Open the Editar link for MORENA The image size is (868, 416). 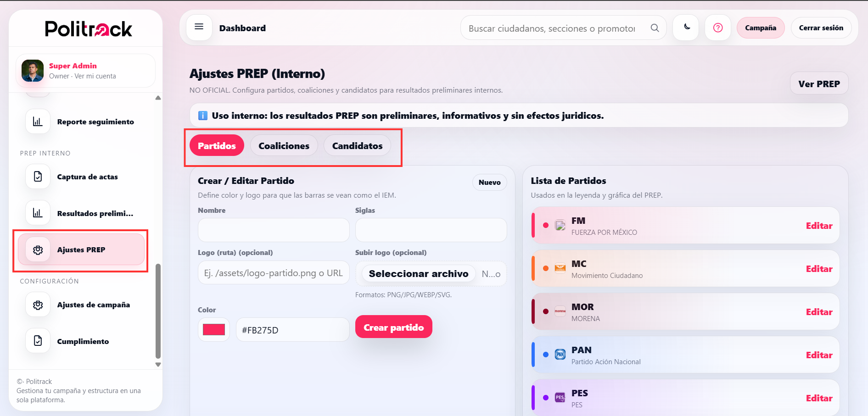819,311
